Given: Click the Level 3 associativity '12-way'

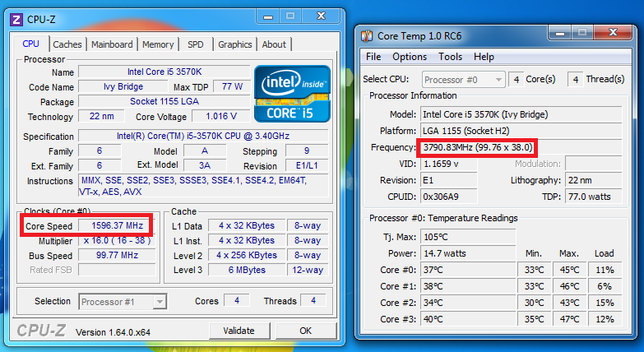Looking at the screenshot, I should [308, 270].
